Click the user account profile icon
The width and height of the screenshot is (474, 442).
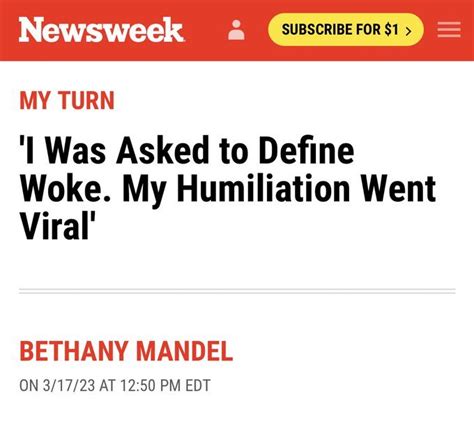click(236, 30)
